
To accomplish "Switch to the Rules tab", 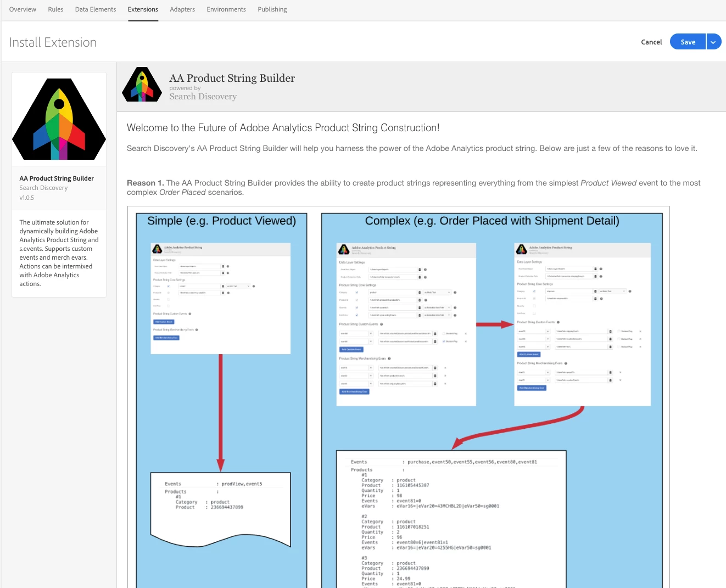I will [55, 9].
